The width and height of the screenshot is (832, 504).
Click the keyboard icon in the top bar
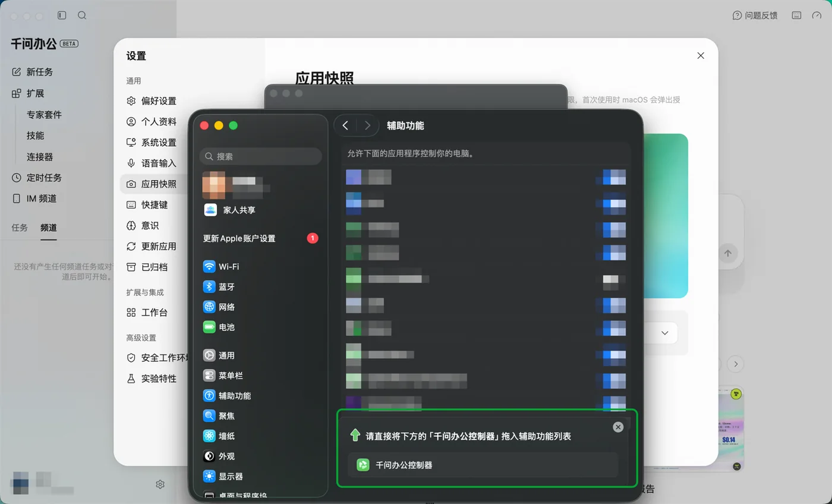pos(796,15)
